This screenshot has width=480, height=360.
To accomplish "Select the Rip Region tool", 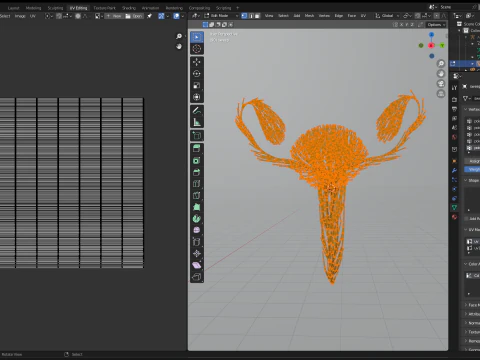I will [197, 277].
